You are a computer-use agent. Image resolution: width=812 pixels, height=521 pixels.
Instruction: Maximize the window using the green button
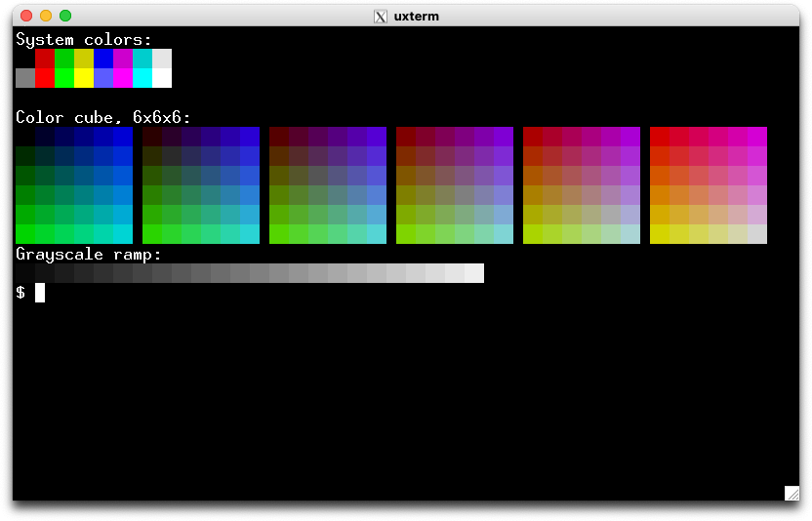click(65, 16)
